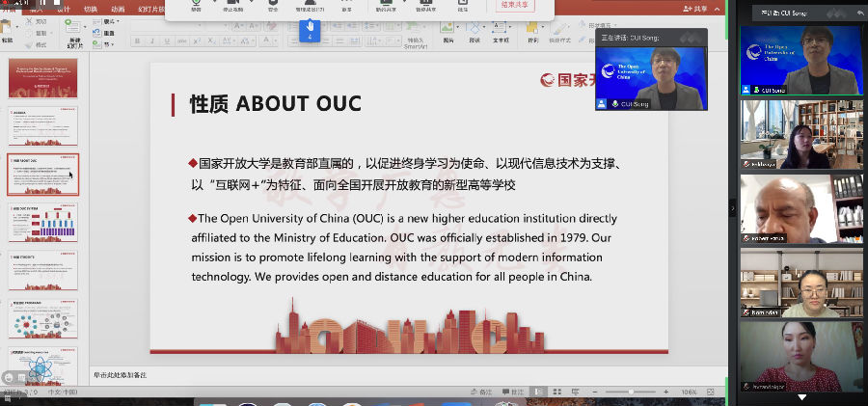Click the red 结束共享 end sharing button
The height and width of the screenshot is (406, 868).
516,6
